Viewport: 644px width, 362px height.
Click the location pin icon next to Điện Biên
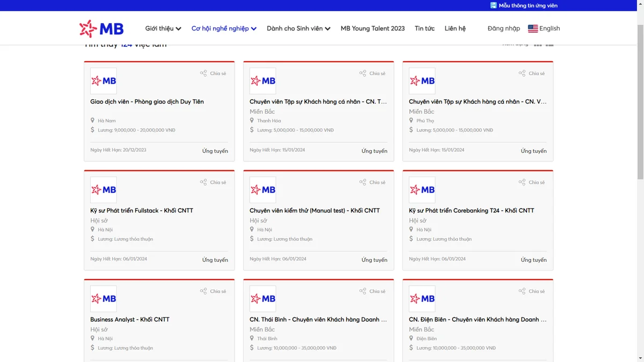coord(411,338)
